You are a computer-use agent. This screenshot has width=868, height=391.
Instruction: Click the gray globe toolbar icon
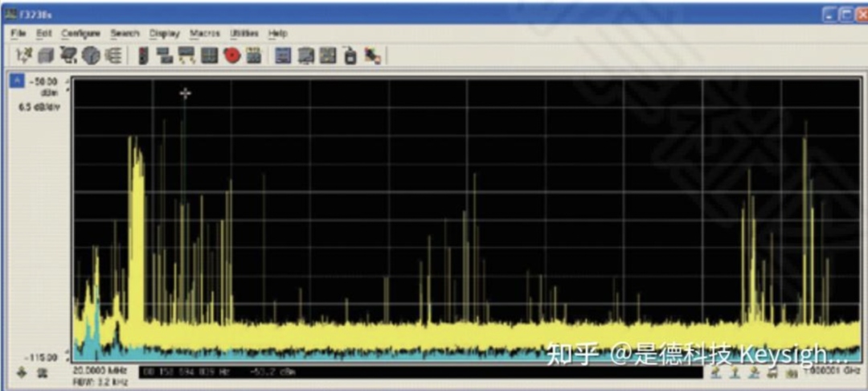(91, 56)
